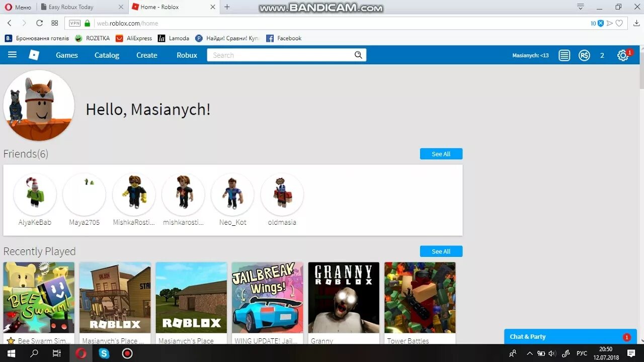644x362 pixels.
Task: Open the Granny Roblox game thumbnail
Action: 344,297
